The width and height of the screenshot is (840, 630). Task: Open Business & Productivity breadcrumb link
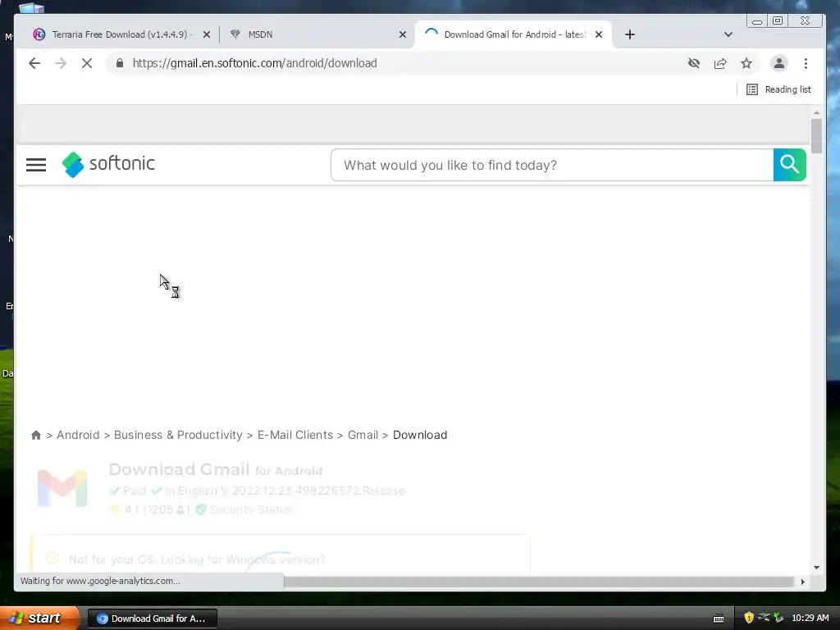tap(178, 435)
